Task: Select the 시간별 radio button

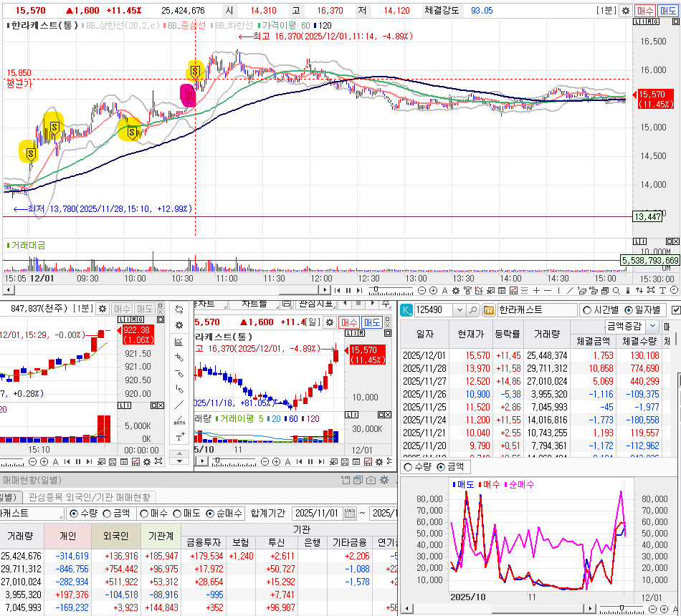Action: tap(587, 310)
